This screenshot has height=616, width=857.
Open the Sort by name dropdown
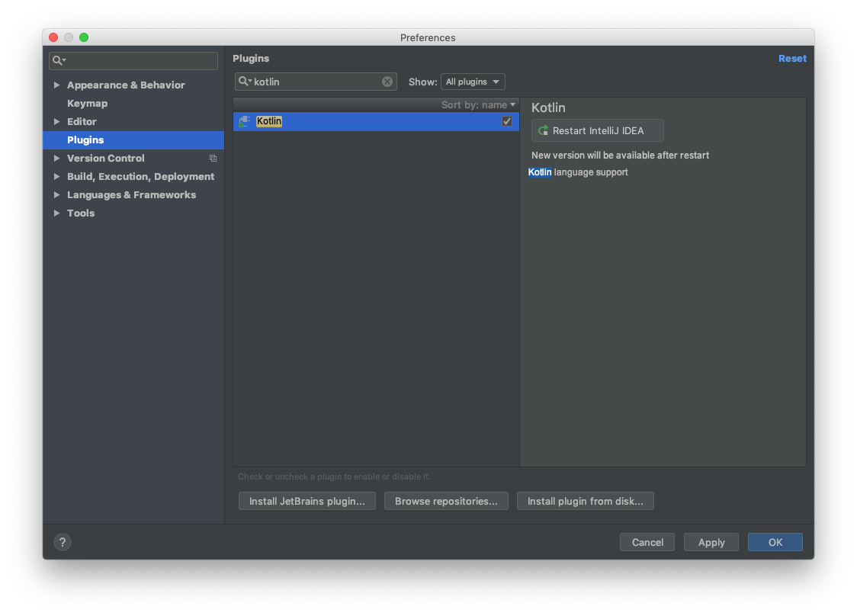tap(478, 105)
